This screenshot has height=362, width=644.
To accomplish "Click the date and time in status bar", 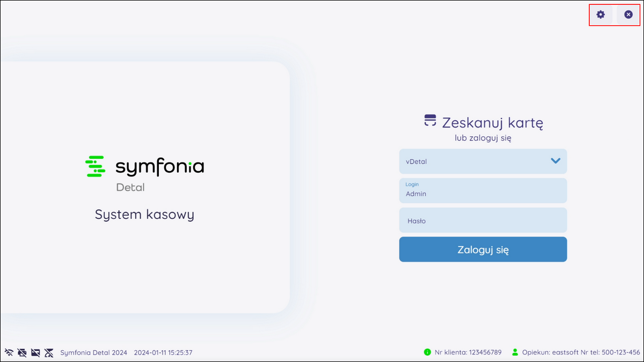I will coord(163,352).
